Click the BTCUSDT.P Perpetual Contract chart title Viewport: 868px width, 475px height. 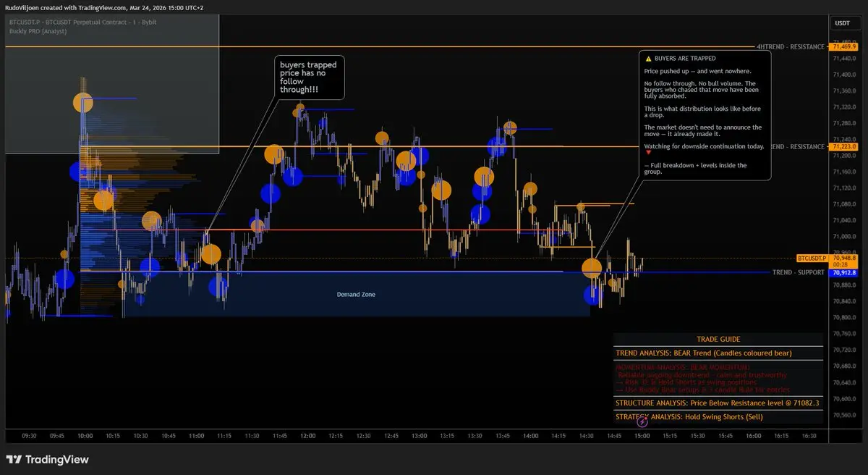point(82,22)
